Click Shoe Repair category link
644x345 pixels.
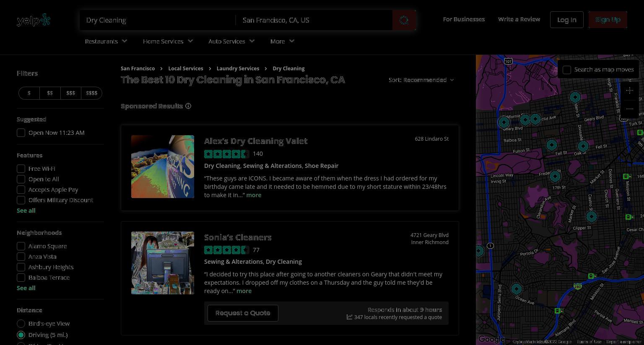click(322, 166)
